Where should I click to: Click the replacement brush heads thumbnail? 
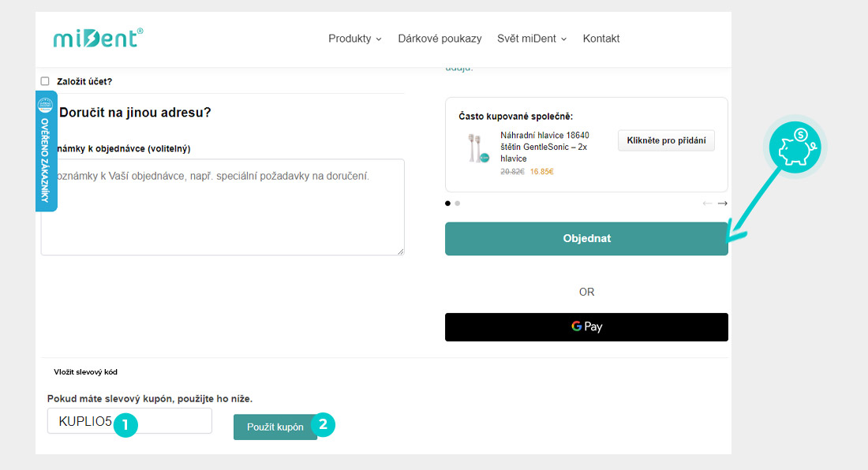(x=477, y=147)
